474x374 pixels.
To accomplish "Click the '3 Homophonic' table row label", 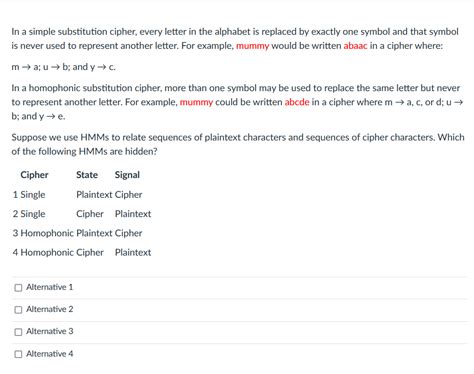I will pyautogui.click(x=43, y=233).
